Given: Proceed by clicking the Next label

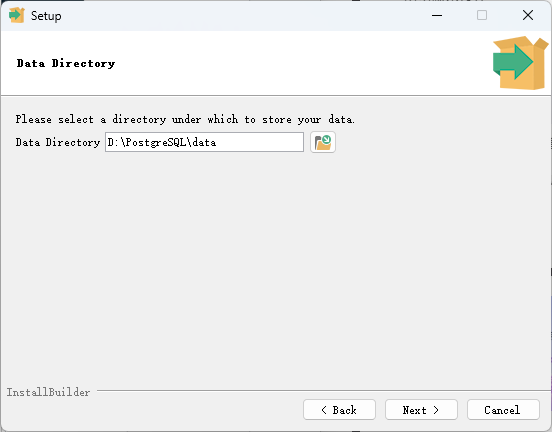Looking at the screenshot, I should click(414, 410).
